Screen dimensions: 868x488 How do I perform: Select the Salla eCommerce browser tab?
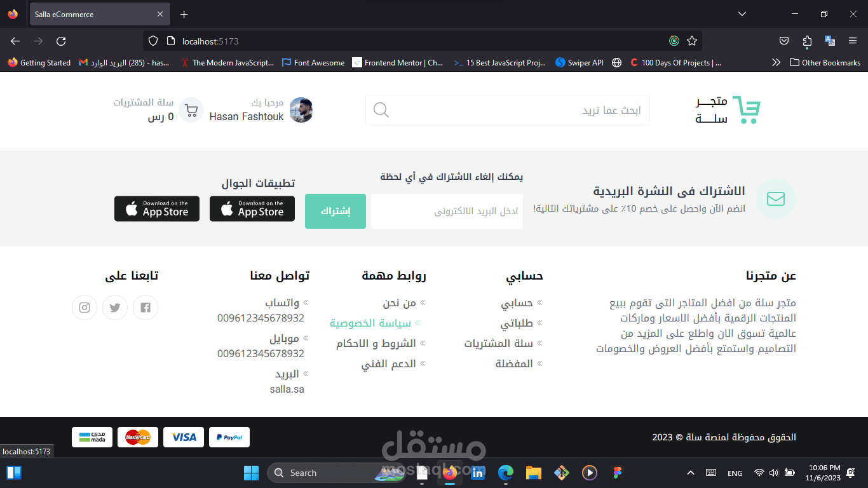click(x=100, y=14)
